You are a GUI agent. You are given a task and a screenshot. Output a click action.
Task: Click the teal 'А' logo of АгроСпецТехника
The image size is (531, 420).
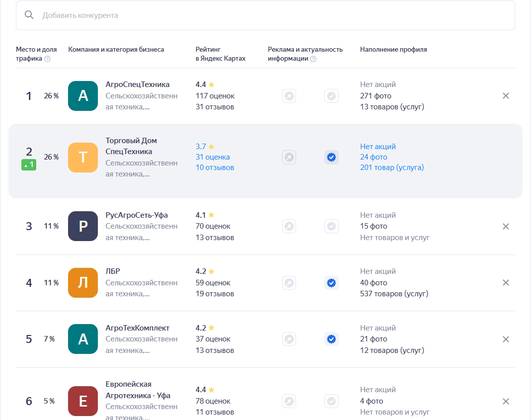coord(83,96)
